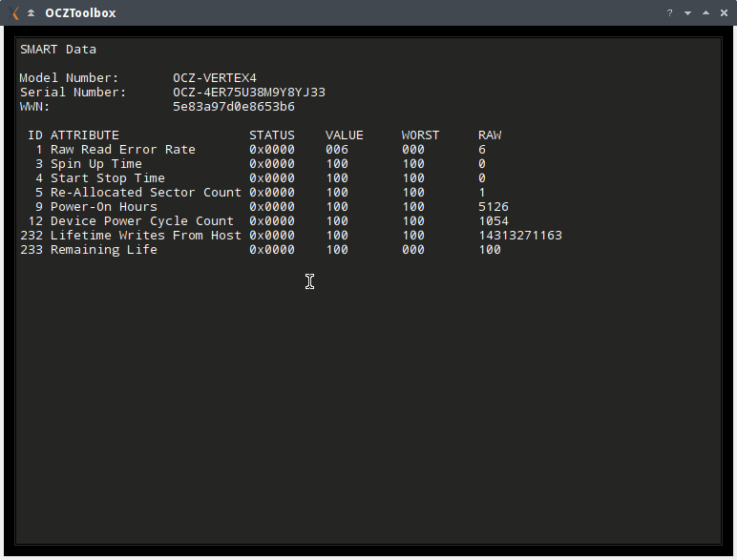Open the question mark help button
This screenshot has height=560, width=737.
(x=669, y=13)
